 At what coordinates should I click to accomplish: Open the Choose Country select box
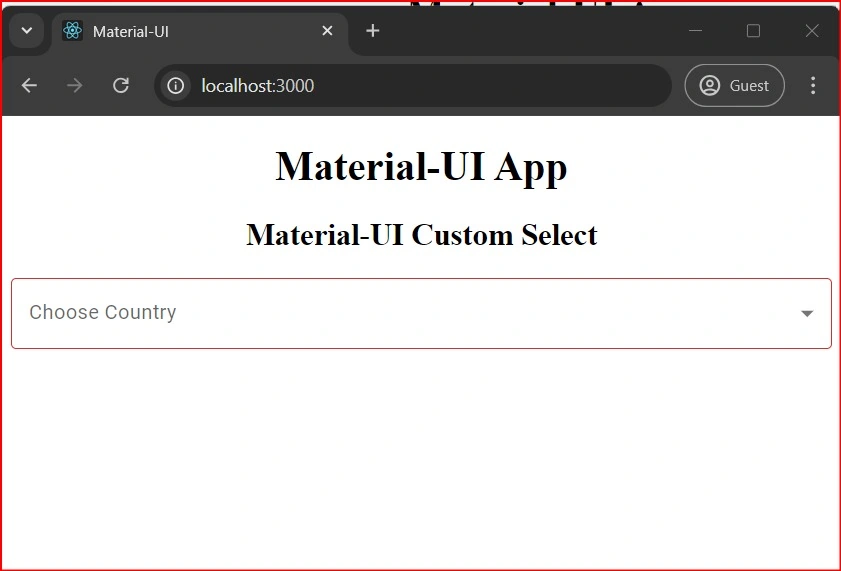coord(421,313)
